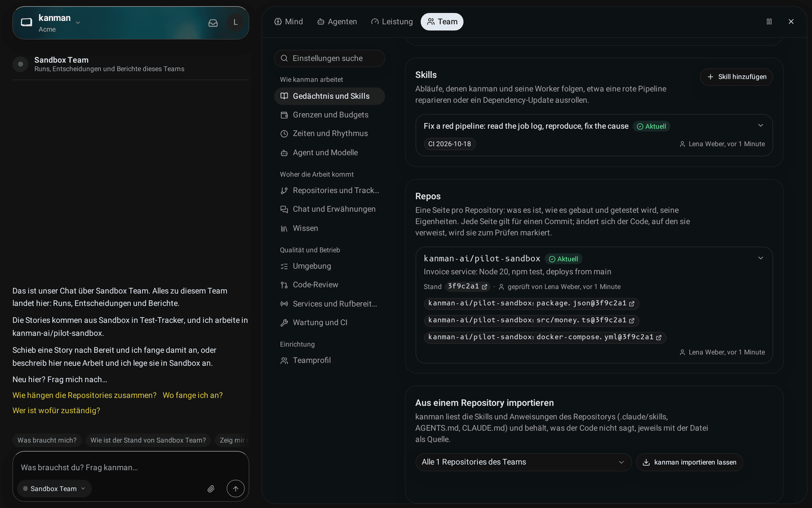Open Repositories und Tracker settings
Screen dimensions: 812x508
(329, 191)
